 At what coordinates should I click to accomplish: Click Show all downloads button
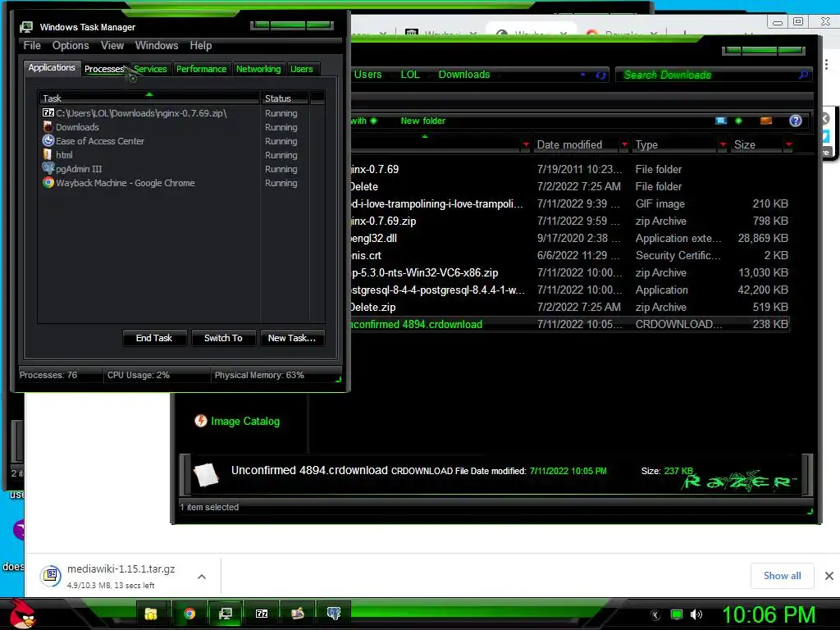point(782,576)
